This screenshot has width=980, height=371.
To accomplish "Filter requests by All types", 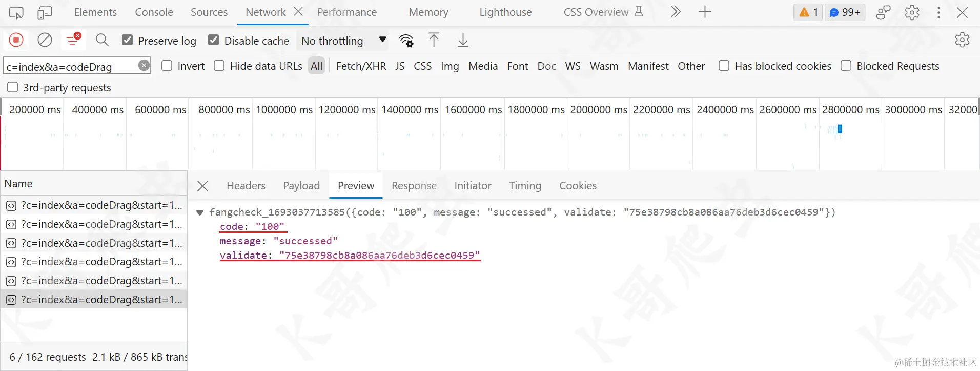I will point(317,66).
